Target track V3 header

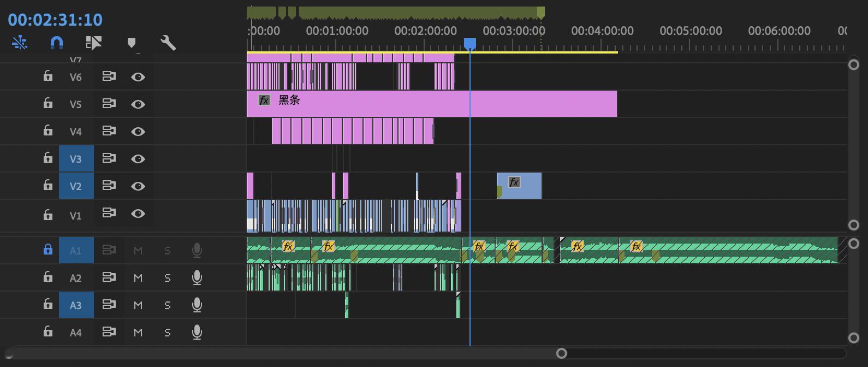(76, 159)
